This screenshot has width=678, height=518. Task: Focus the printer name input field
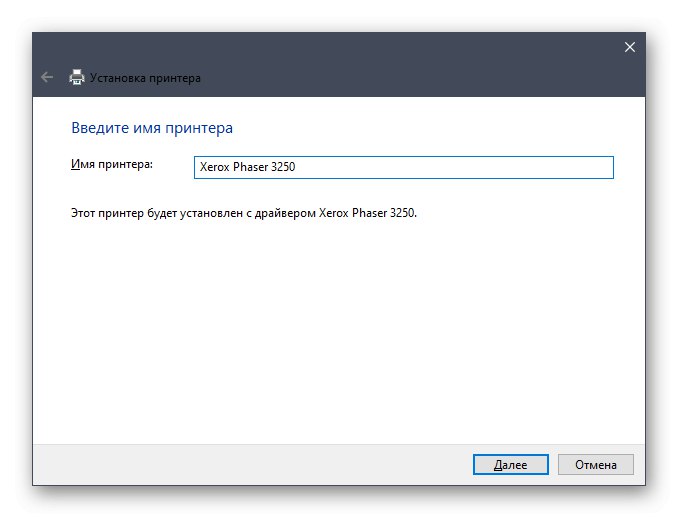403,168
